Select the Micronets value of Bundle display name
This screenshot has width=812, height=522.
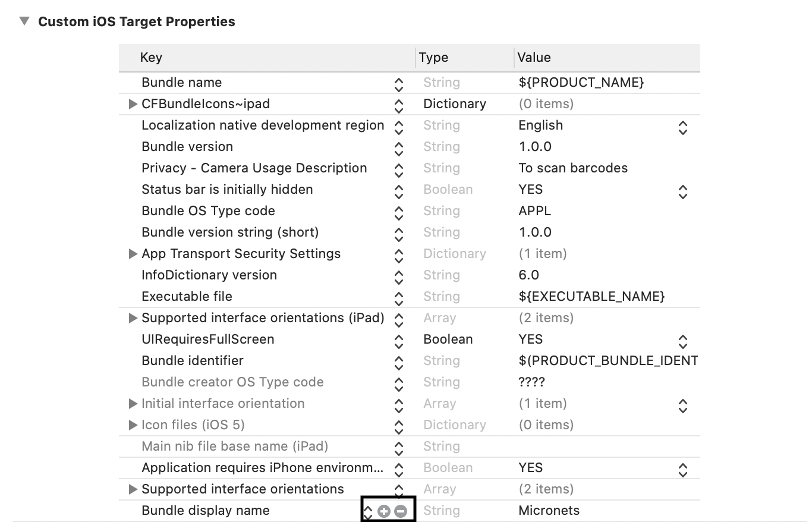click(x=549, y=511)
